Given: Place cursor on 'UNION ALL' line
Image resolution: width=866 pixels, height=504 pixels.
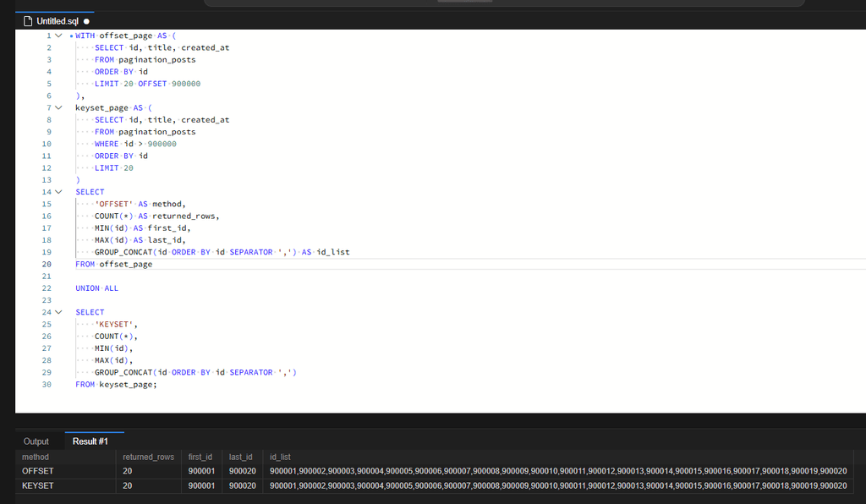Looking at the screenshot, I should (96, 288).
